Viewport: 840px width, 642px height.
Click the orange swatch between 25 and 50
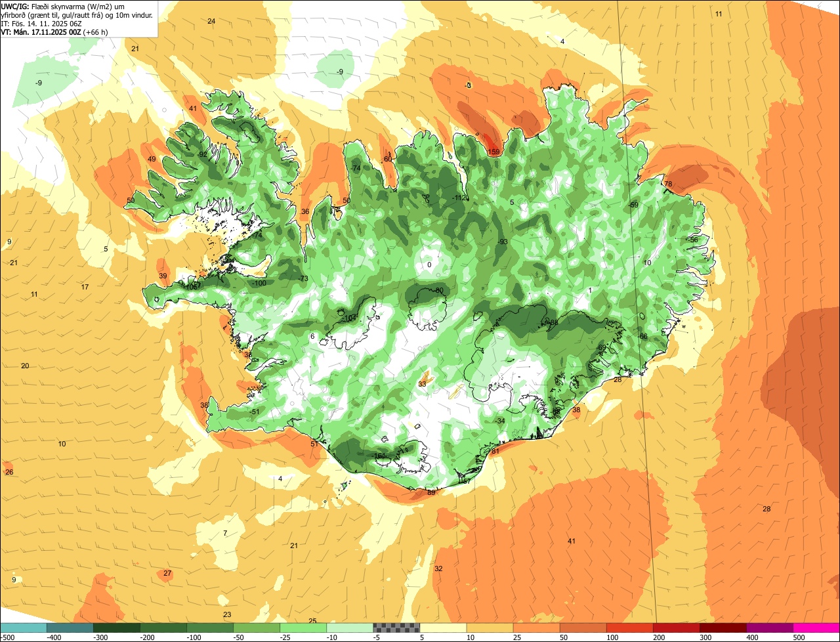tap(537, 628)
